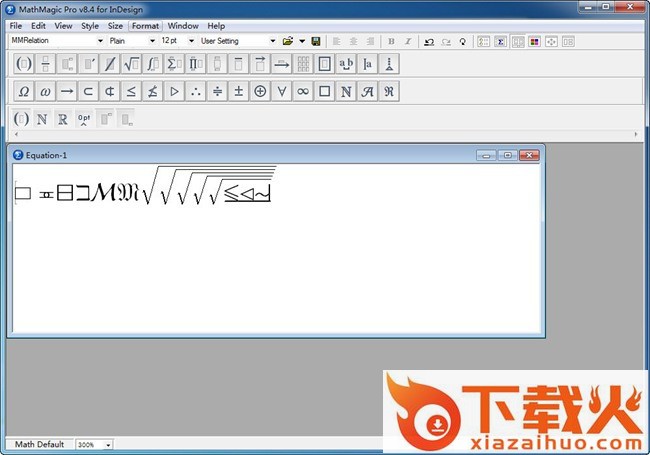This screenshot has height=455, width=650.
Task: Click the double-struck R user item
Action: tap(63, 119)
